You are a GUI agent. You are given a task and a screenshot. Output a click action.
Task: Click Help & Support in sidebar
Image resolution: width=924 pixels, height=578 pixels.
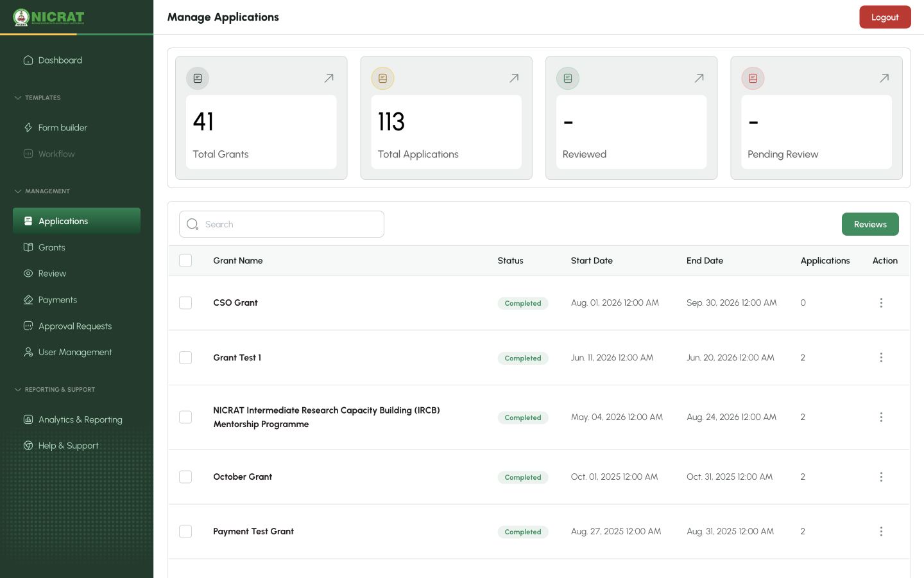coord(76,446)
